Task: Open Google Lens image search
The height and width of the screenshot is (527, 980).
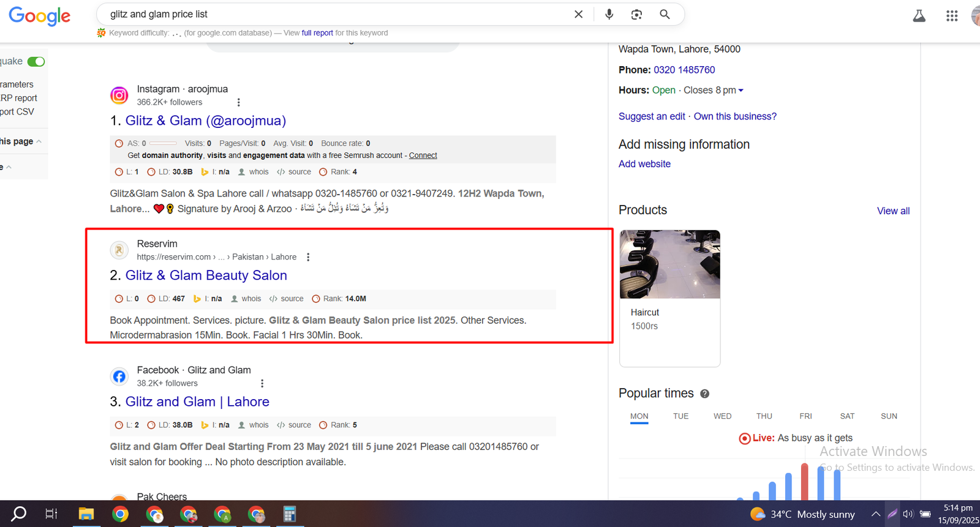Action: coord(636,14)
